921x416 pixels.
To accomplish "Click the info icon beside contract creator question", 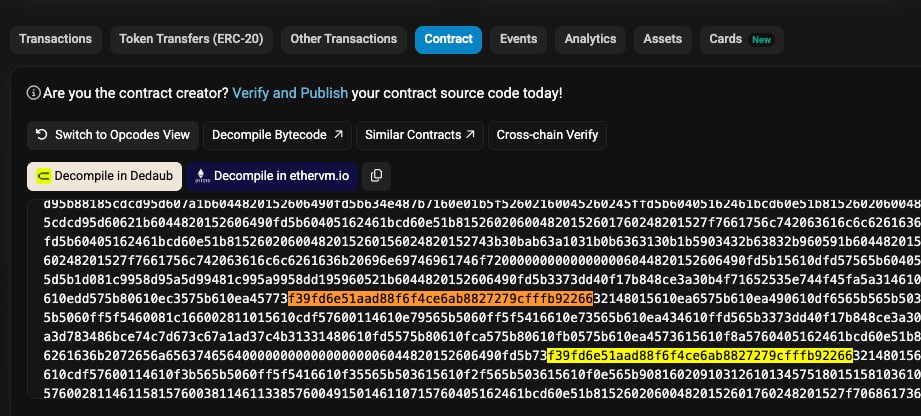I will [33, 93].
